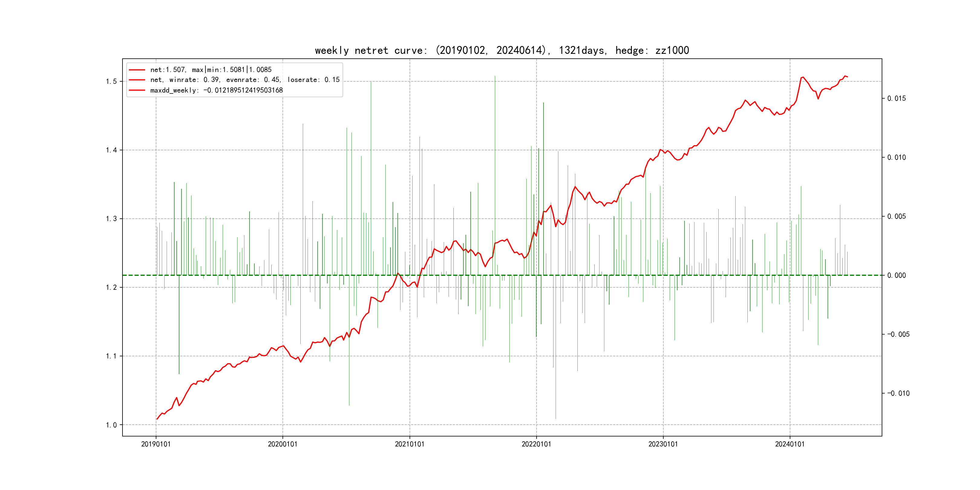
Task: Select the -0.010 right axis label
Action: pyautogui.click(x=898, y=394)
